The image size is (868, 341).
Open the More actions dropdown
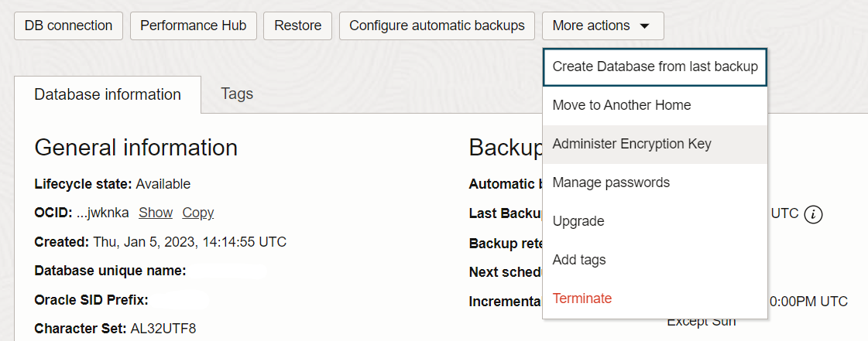pyautogui.click(x=603, y=26)
